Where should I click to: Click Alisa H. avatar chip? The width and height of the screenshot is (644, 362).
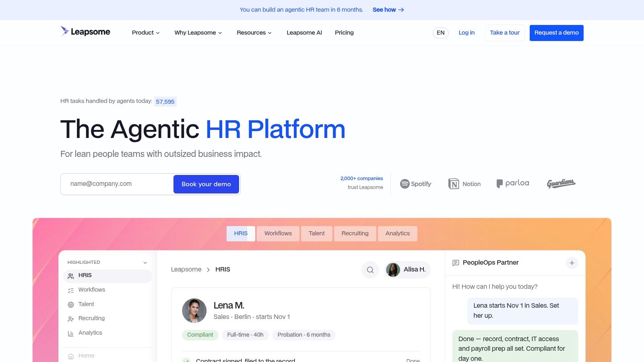tap(408, 269)
